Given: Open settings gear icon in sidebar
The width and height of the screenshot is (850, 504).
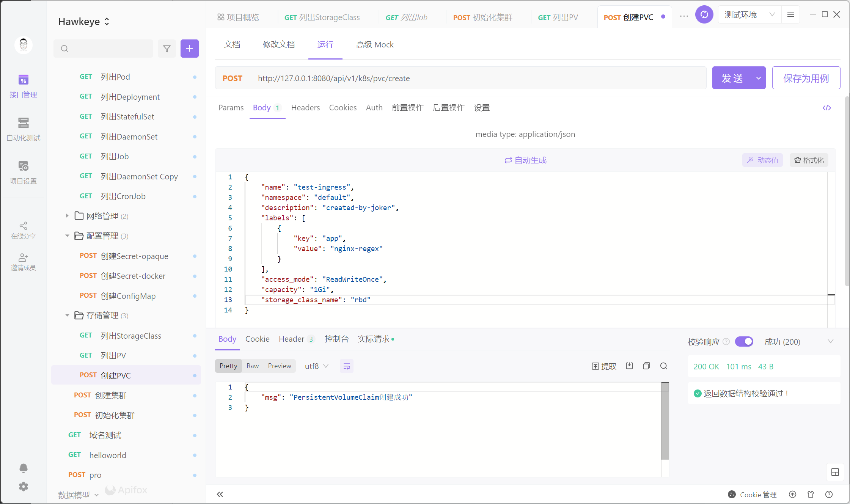Looking at the screenshot, I should pos(23,487).
